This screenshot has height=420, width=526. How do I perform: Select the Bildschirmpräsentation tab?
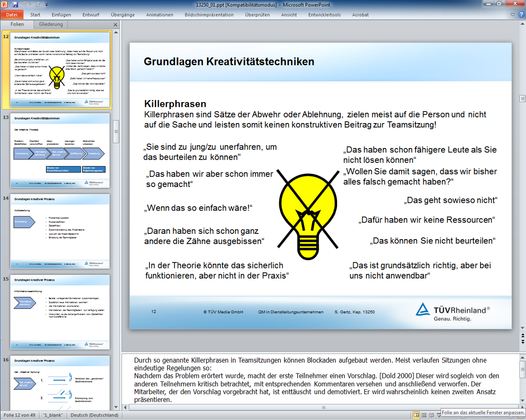[x=209, y=14]
